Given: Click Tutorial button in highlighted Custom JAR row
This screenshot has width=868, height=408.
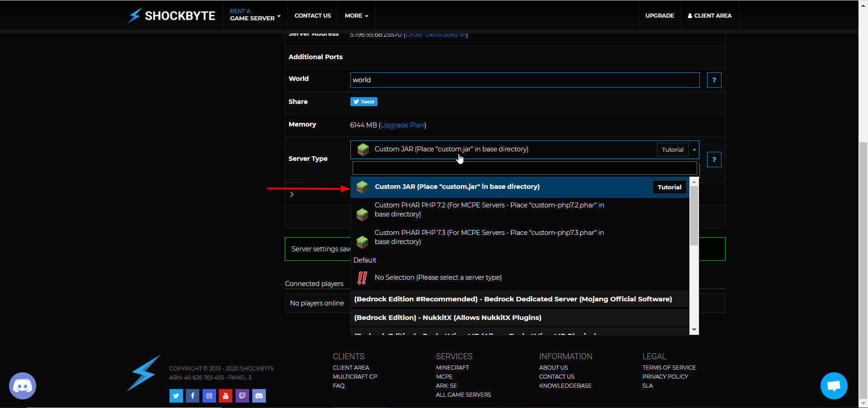Looking at the screenshot, I should [x=670, y=187].
